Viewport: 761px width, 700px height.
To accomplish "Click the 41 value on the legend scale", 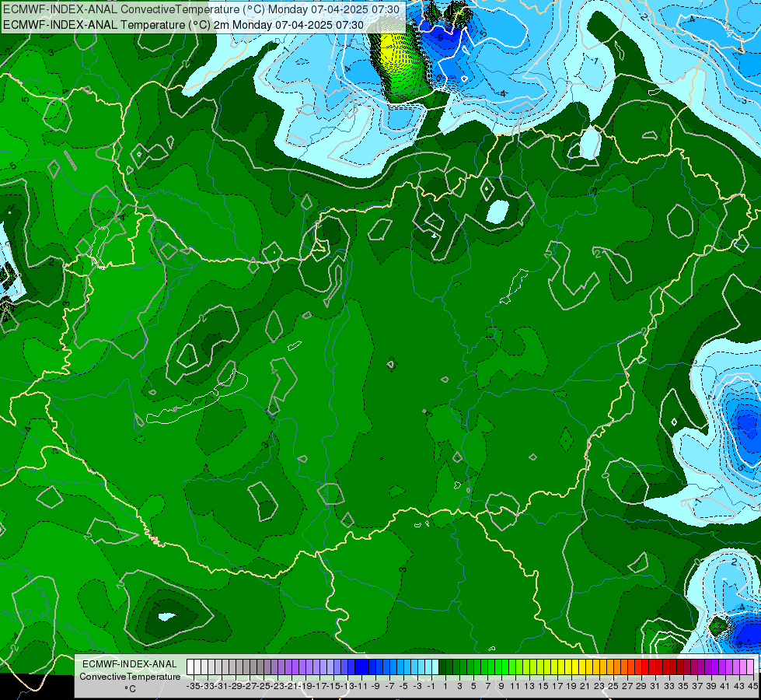I will pos(725,686).
